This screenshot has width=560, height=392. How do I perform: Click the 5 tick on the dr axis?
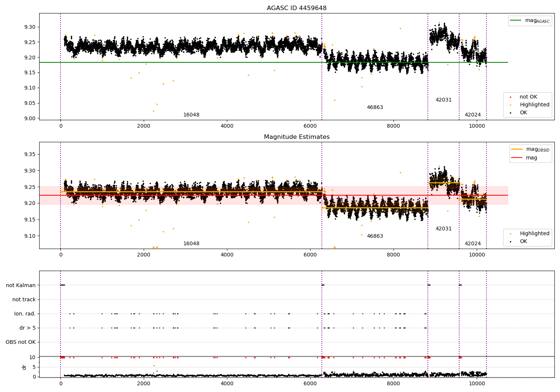tap(34, 367)
